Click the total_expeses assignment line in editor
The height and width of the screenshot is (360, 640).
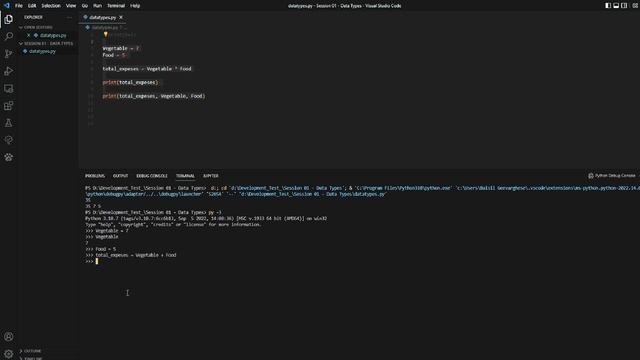point(147,69)
